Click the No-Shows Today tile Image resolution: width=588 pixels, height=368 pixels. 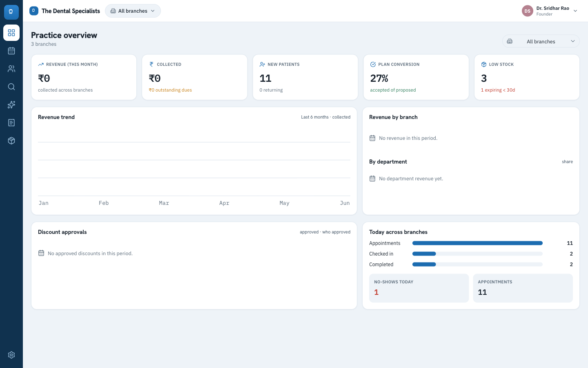point(419,288)
